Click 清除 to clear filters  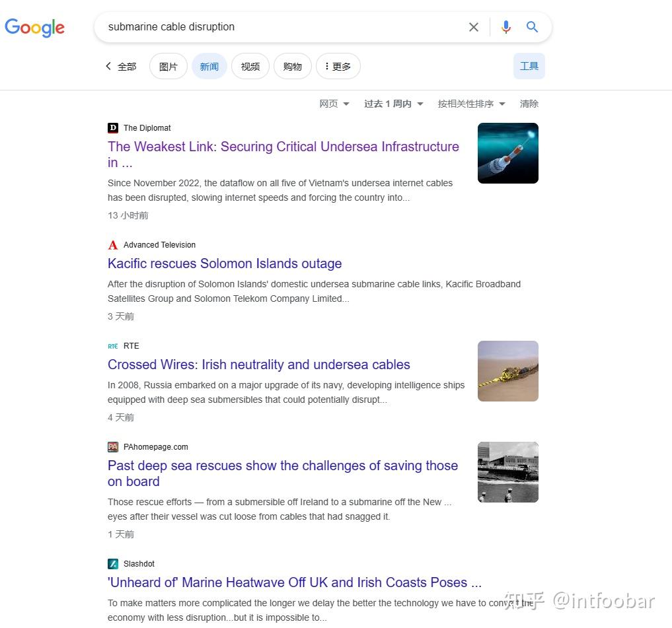point(529,104)
